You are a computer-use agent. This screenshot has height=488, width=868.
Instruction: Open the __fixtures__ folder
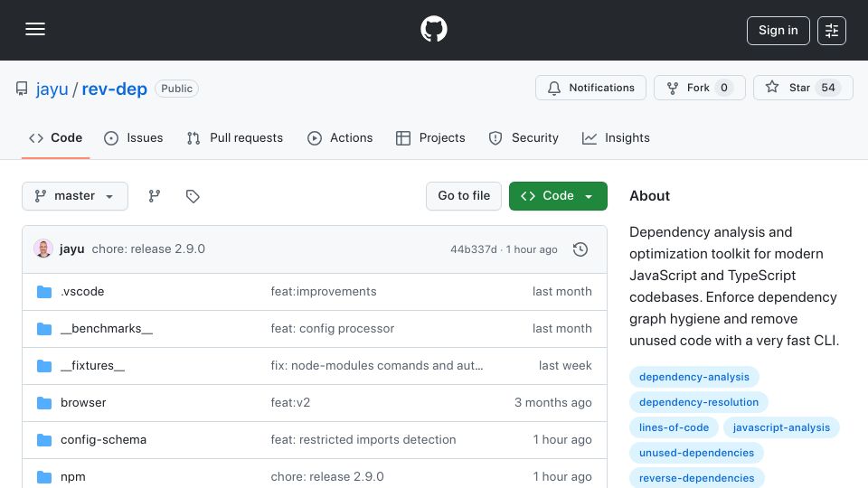tap(92, 366)
